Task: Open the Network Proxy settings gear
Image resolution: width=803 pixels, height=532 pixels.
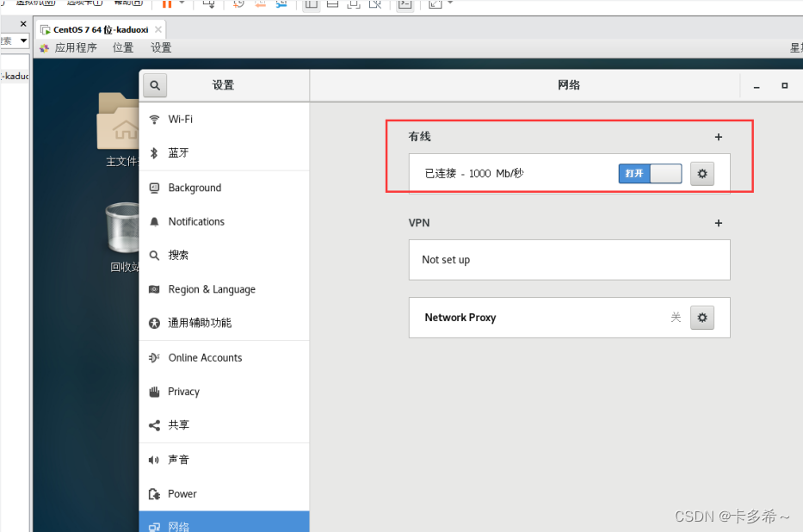Action: pos(701,317)
